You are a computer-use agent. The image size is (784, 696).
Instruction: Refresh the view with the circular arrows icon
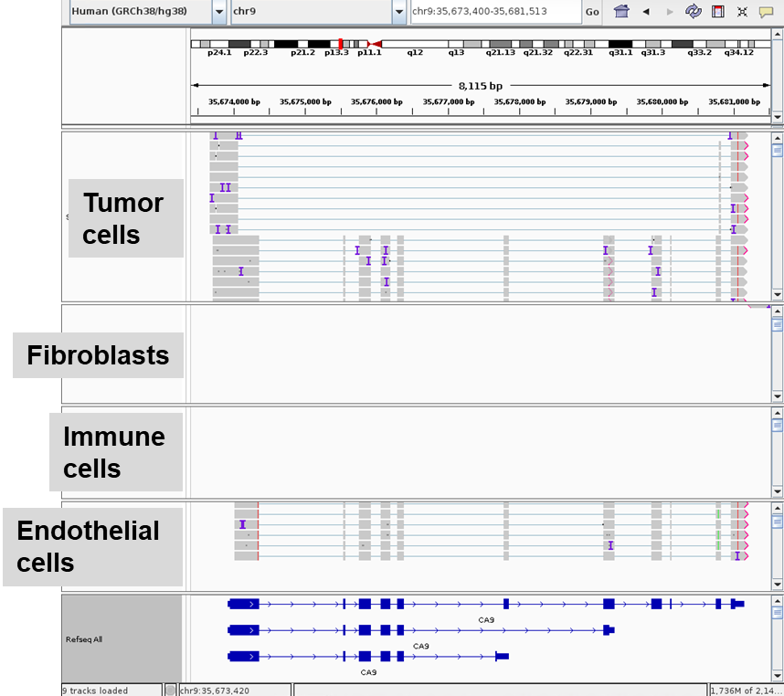coord(694,12)
